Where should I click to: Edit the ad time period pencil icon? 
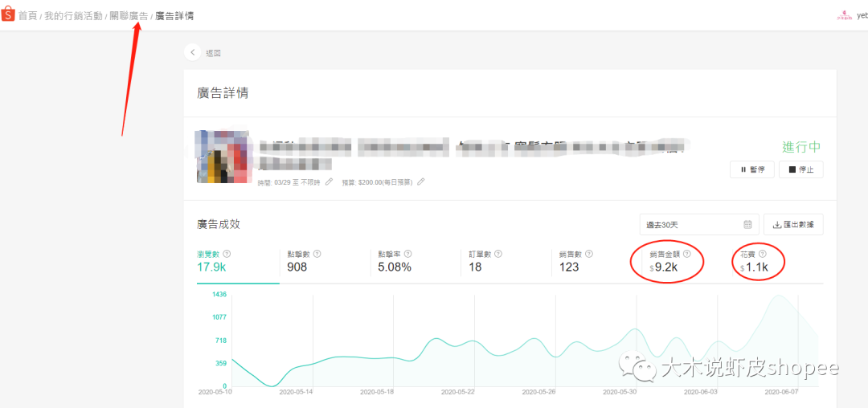330,182
